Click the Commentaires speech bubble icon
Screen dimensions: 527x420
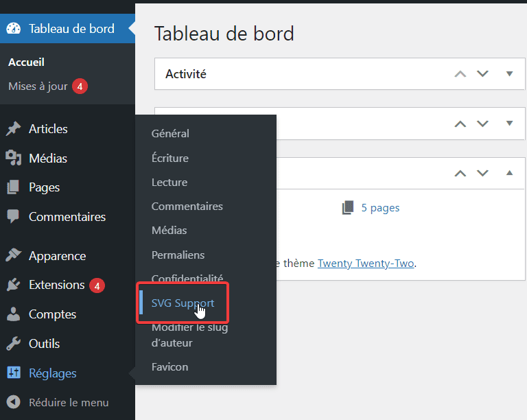pyautogui.click(x=14, y=216)
